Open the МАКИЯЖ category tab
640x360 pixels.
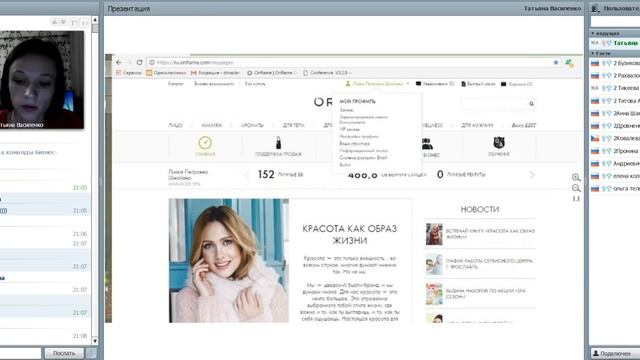click(211, 125)
